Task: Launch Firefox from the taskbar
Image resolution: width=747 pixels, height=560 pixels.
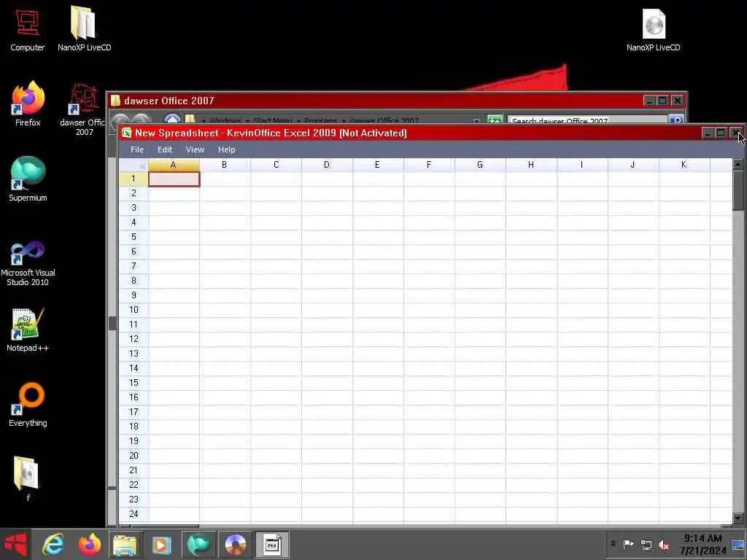Action: [90, 544]
